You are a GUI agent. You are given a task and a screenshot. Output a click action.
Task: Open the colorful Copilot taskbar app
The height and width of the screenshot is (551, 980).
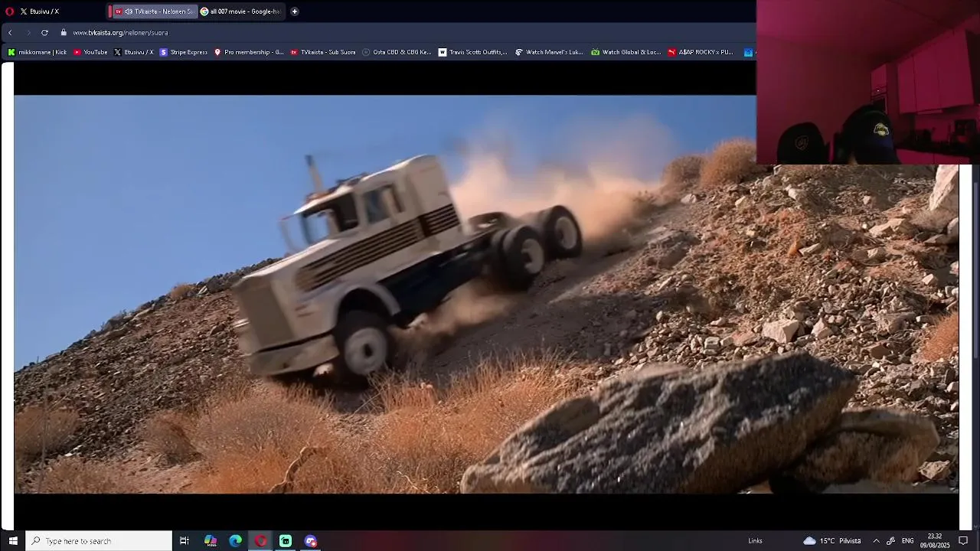point(211,541)
